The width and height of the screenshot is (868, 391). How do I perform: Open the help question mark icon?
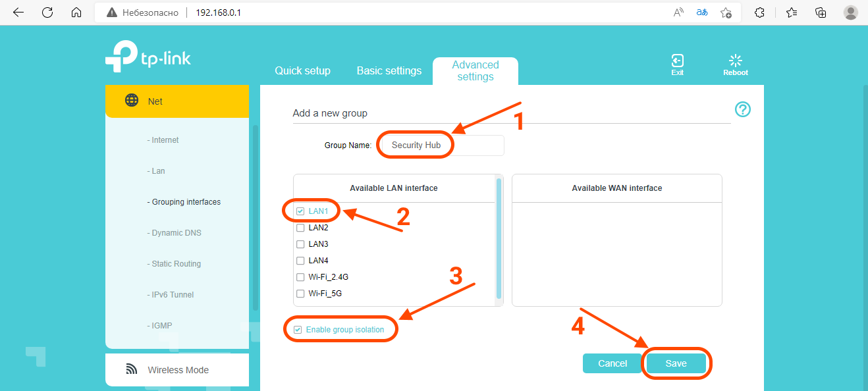click(x=742, y=109)
